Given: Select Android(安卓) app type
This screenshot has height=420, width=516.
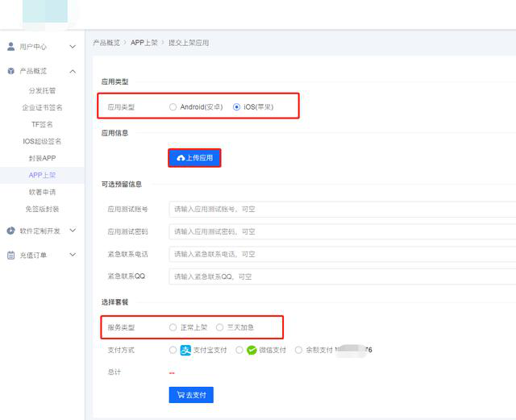Looking at the screenshot, I should pyautogui.click(x=173, y=107).
